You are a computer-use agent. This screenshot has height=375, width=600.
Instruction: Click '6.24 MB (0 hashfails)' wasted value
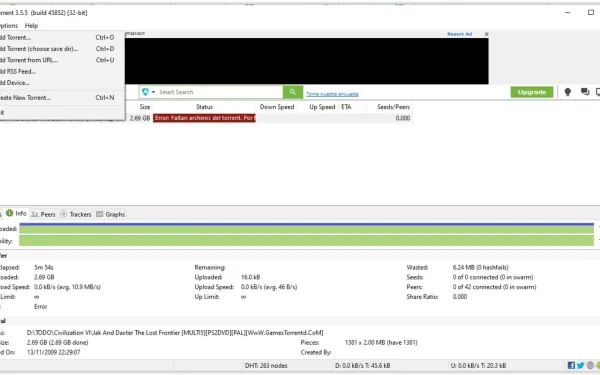tap(480, 267)
